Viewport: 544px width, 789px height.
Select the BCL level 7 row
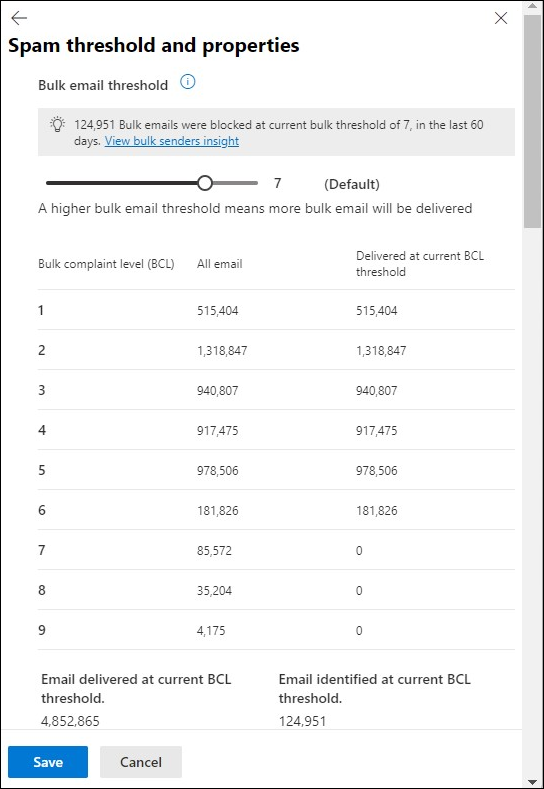pyautogui.click(x=276, y=550)
